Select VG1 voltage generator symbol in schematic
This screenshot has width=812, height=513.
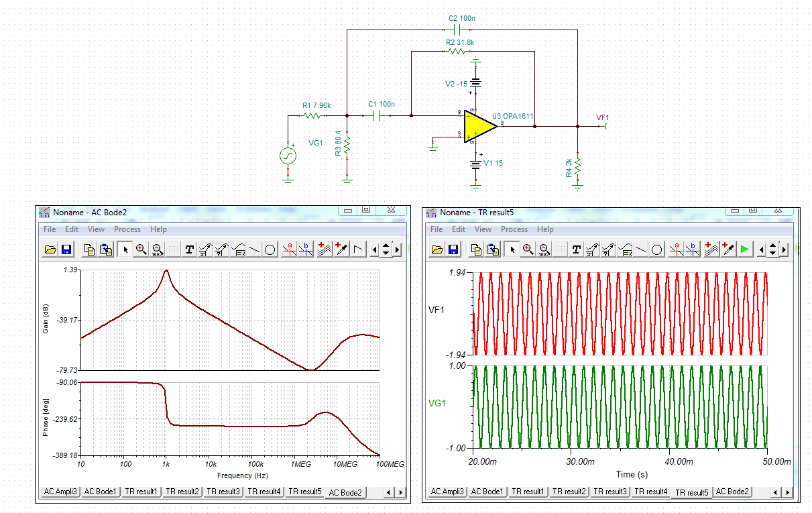click(288, 156)
